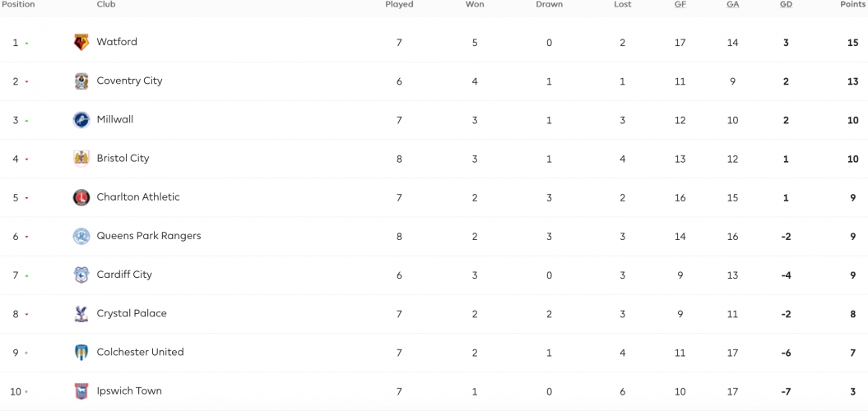Click the Watford club crest
Screen dimensions: 868x411
[81, 43]
